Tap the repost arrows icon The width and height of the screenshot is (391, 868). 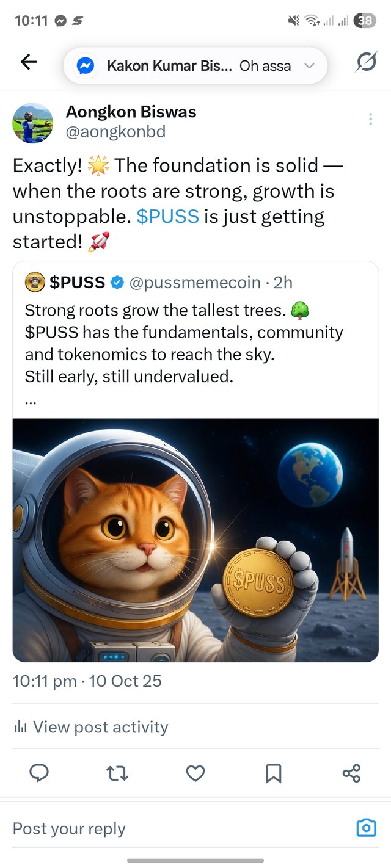(x=117, y=773)
